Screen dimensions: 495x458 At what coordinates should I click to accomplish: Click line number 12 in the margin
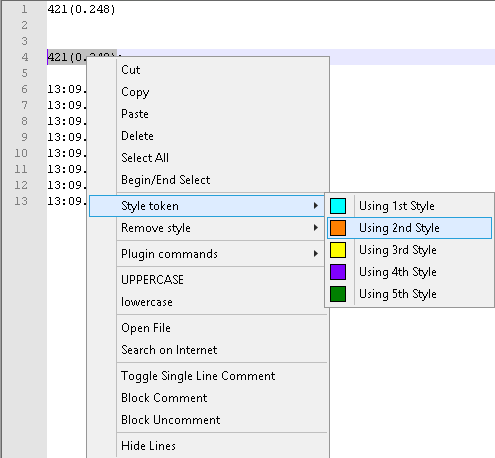[21, 185]
